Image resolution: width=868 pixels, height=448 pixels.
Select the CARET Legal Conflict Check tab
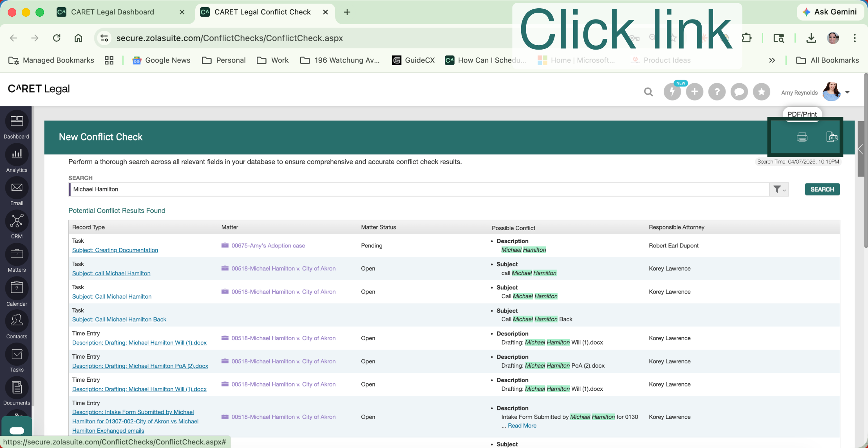[x=263, y=12]
